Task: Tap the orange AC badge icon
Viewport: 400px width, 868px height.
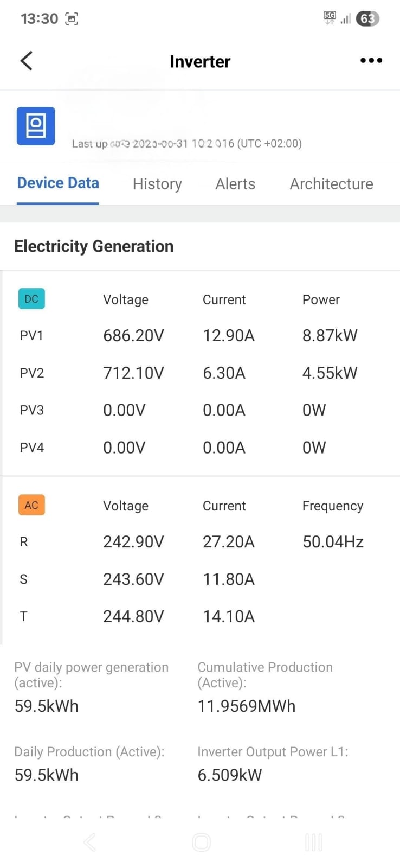Action: click(31, 505)
